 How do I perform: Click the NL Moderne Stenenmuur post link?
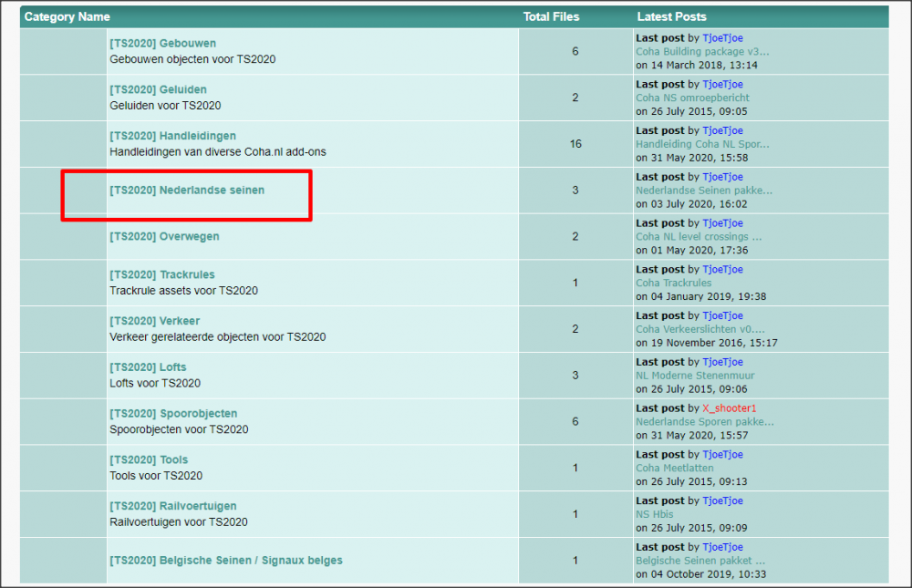pos(695,376)
